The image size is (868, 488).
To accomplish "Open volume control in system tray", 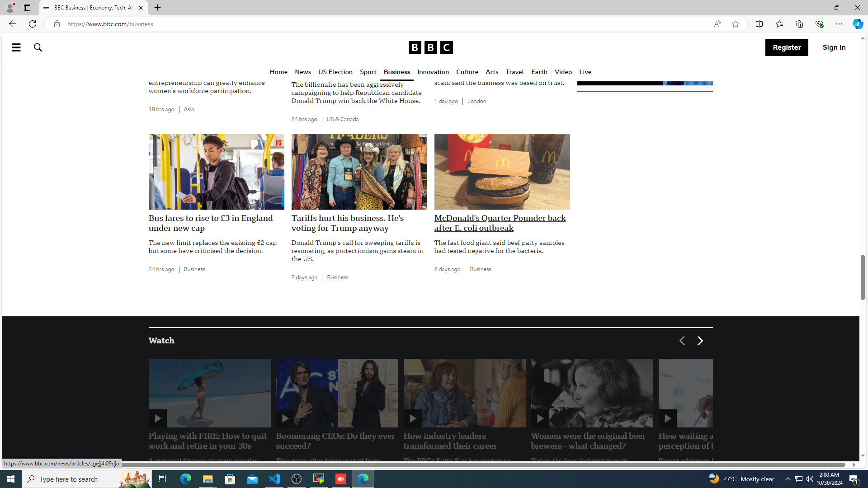I will (x=809, y=479).
